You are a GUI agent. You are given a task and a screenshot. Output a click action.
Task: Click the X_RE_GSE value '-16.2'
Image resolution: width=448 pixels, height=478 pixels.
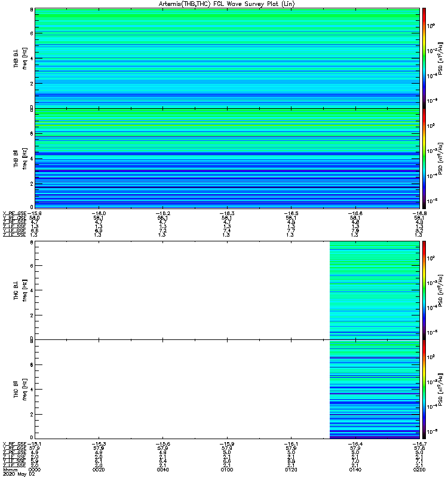(x=162, y=213)
